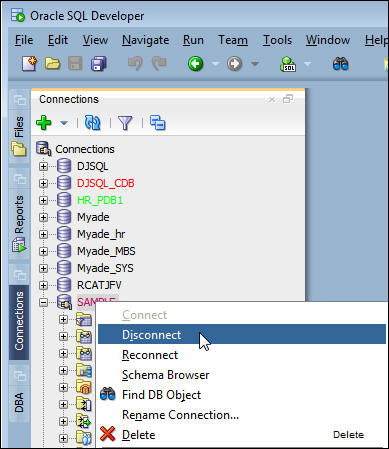This screenshot has width=389, height=449.
Task: Expand the Myade_SYS connection node
Action: 43,268
